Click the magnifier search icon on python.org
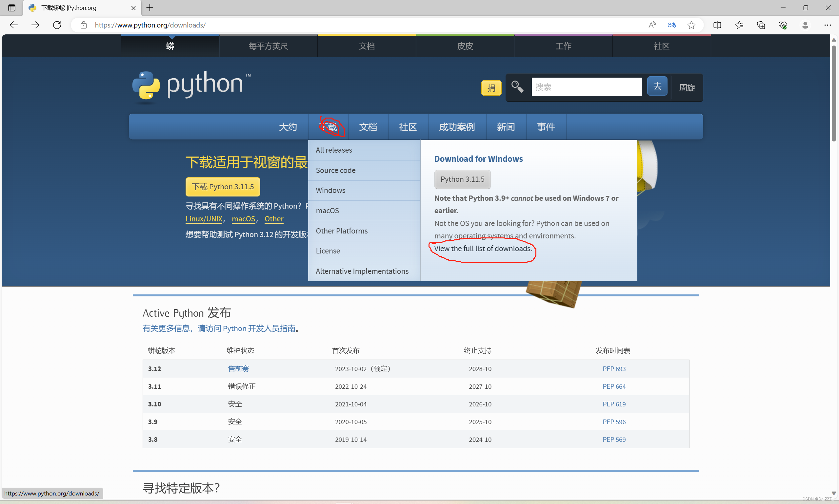839x504 pixels. 517,86
